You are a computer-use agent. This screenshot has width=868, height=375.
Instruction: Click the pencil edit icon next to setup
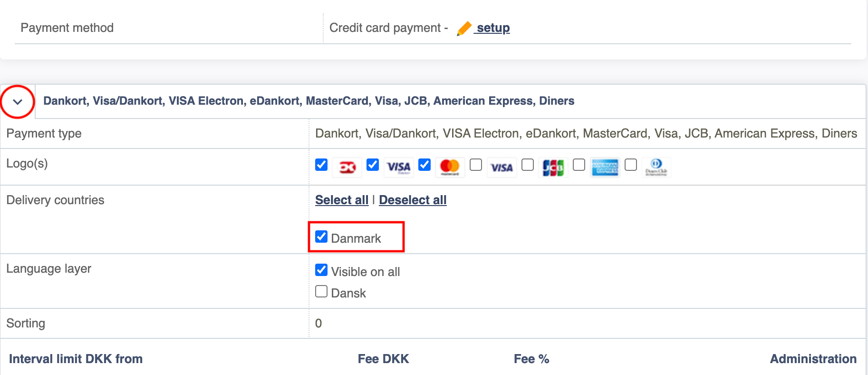coord(464,29)
